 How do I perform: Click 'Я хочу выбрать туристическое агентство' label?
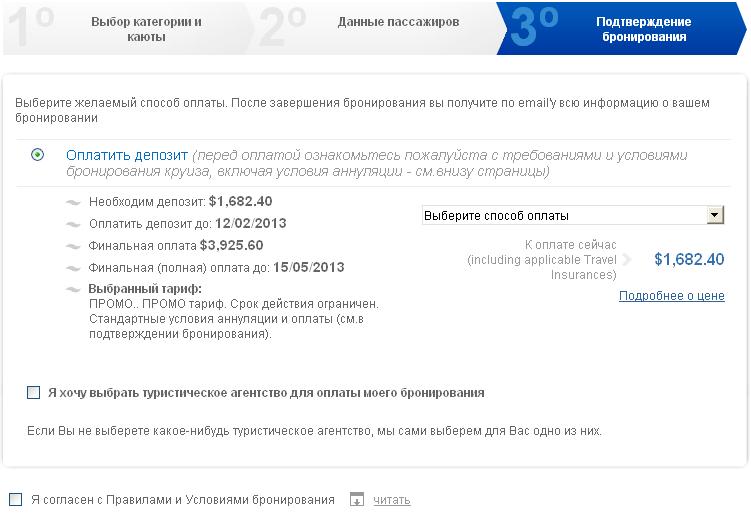266,393
